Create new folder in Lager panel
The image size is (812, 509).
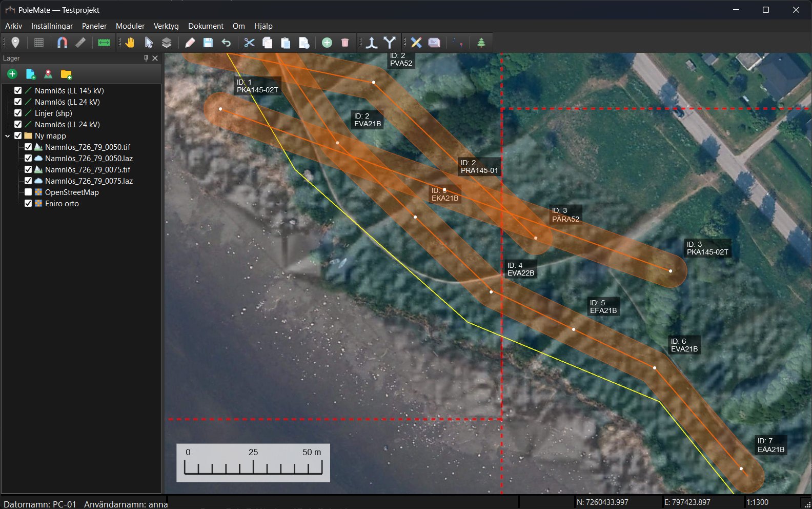click(x=66, y=74)
